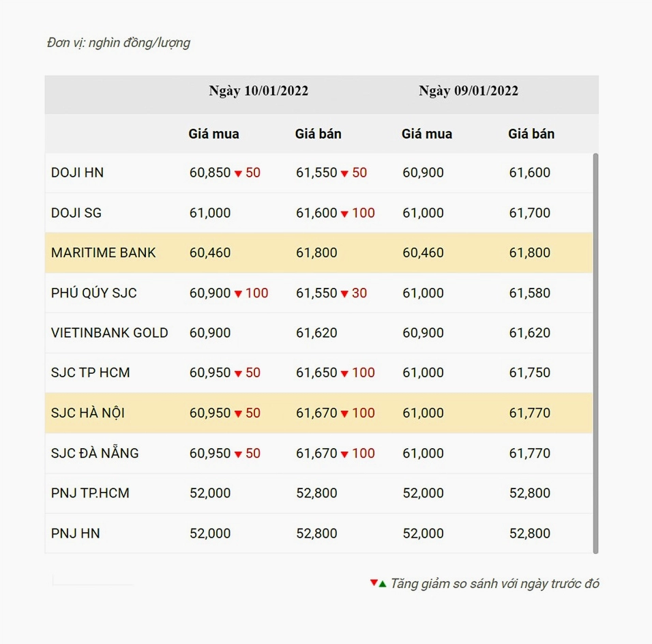Select the Ngày 10/01/2022 column header
652x644 pixels.
[x=258, y=91]
